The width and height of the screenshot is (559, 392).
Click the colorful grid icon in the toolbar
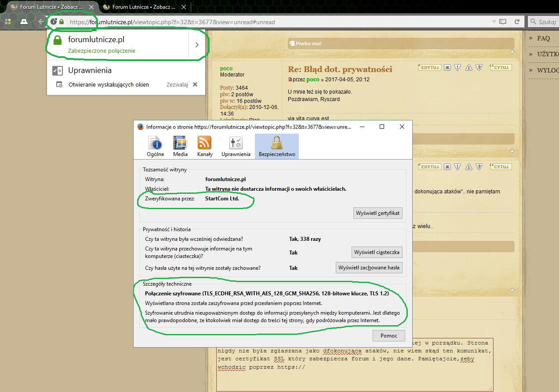coord(8,22)
